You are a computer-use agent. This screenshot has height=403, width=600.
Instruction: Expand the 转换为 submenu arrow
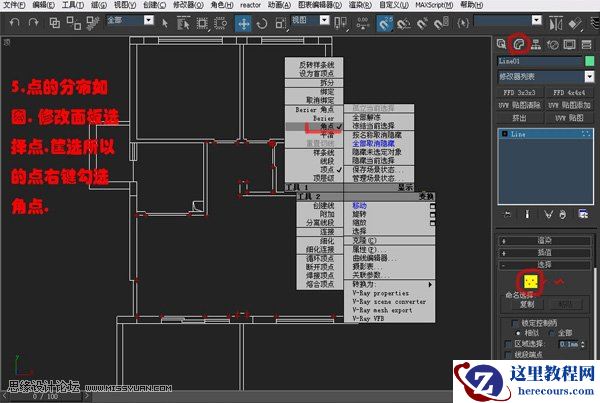coord(430,284)
